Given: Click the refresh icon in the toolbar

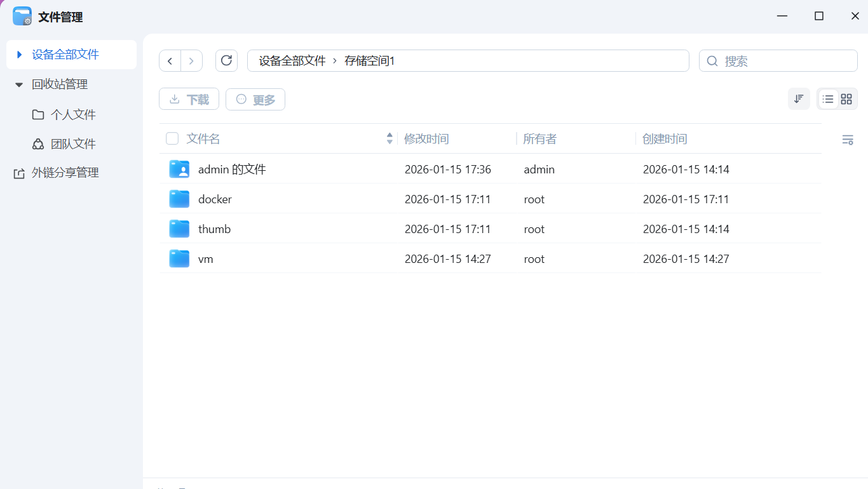Looking at the screenshot, I should 226,60.
